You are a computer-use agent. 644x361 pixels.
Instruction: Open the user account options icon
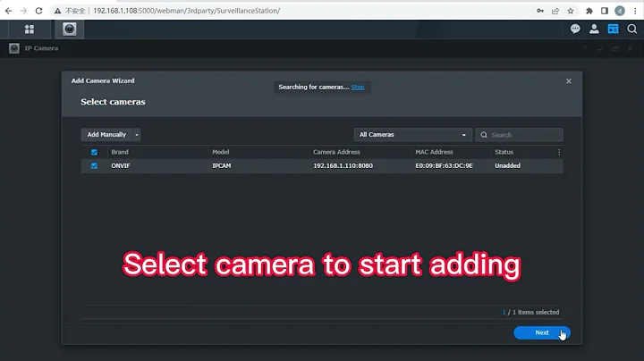[x=594, y=29]
